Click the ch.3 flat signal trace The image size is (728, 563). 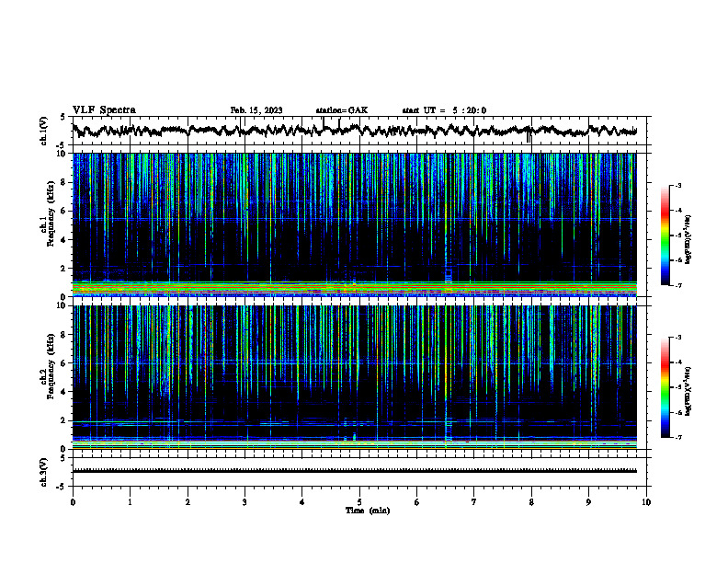coord(354,471)
